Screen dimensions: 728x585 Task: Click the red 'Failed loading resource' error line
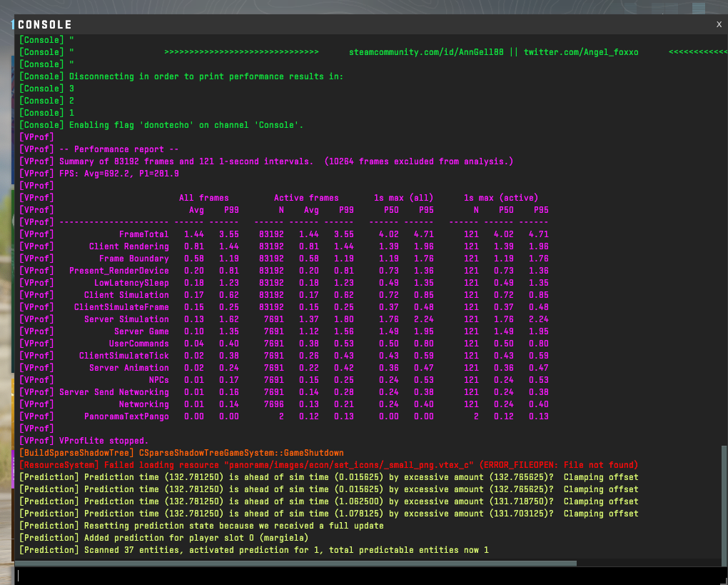(x=329, y=465)
